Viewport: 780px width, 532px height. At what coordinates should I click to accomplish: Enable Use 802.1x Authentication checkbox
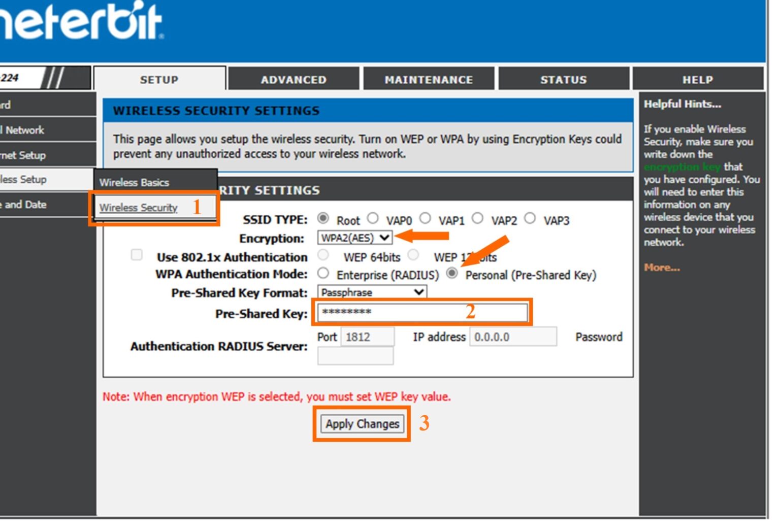pos(137,255)
